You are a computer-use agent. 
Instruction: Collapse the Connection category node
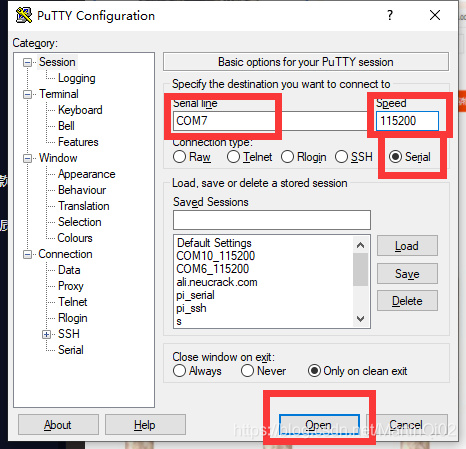pos(27,254)
